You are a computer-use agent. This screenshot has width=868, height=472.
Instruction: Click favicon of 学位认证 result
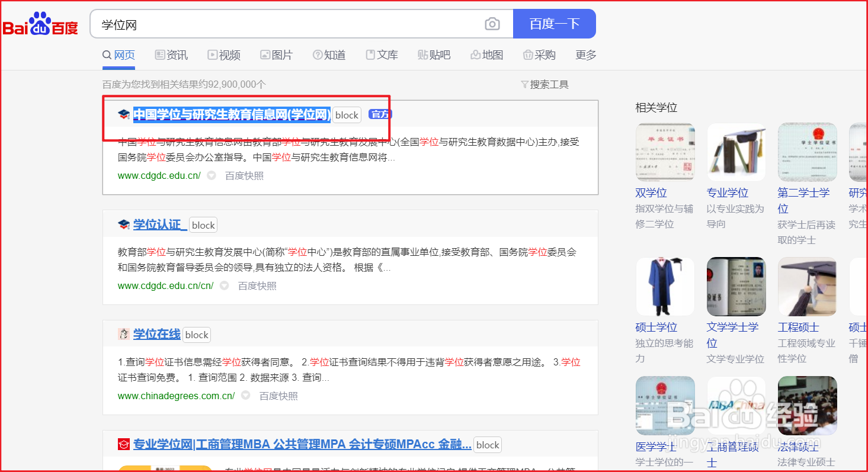coord(124,225)
